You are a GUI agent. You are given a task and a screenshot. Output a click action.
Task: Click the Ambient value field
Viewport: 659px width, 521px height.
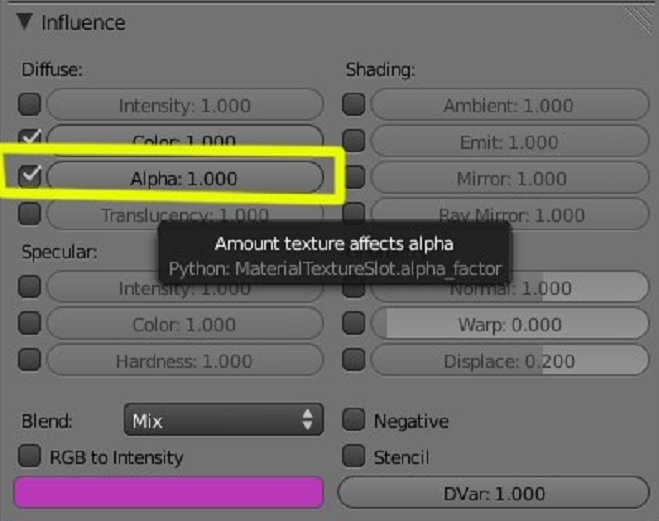(x=509, y=105)
